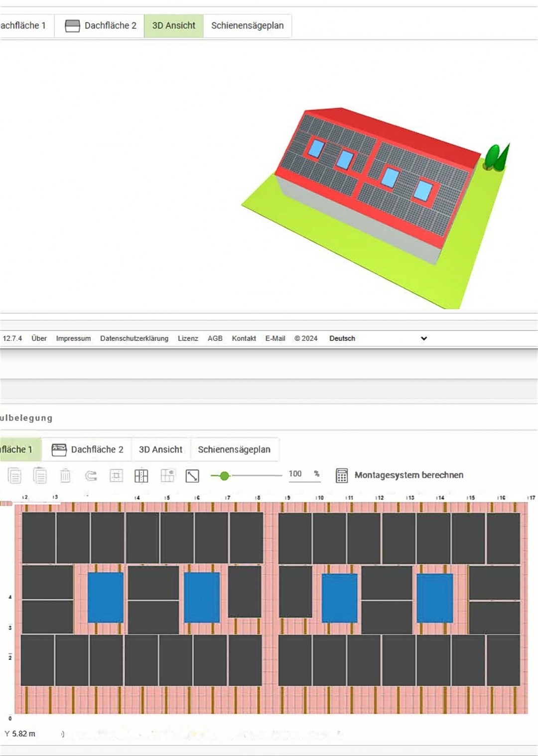Screen dimensions: 538x756
Task: Open the Datenschutzerklärung link
Action: click(134, 338)
